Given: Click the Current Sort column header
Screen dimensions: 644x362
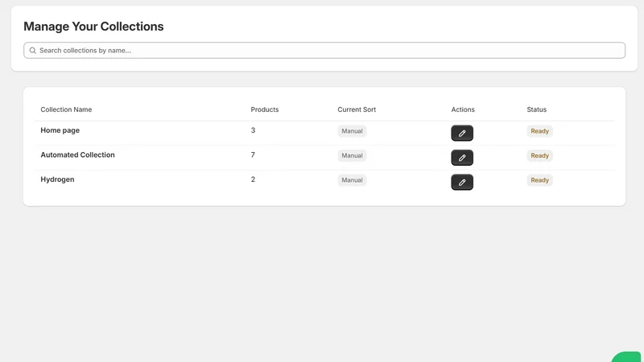Looking at the screenshot, I should point(357,109).
